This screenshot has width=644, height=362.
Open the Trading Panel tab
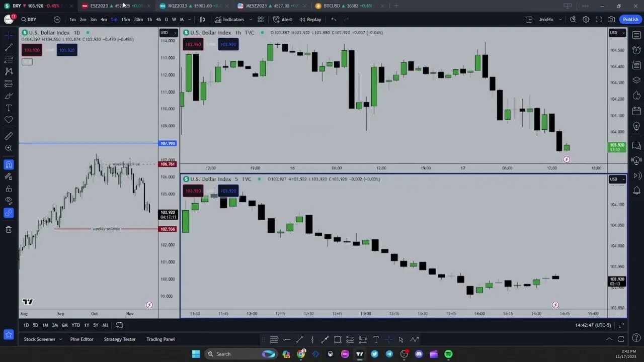(160, 339)
